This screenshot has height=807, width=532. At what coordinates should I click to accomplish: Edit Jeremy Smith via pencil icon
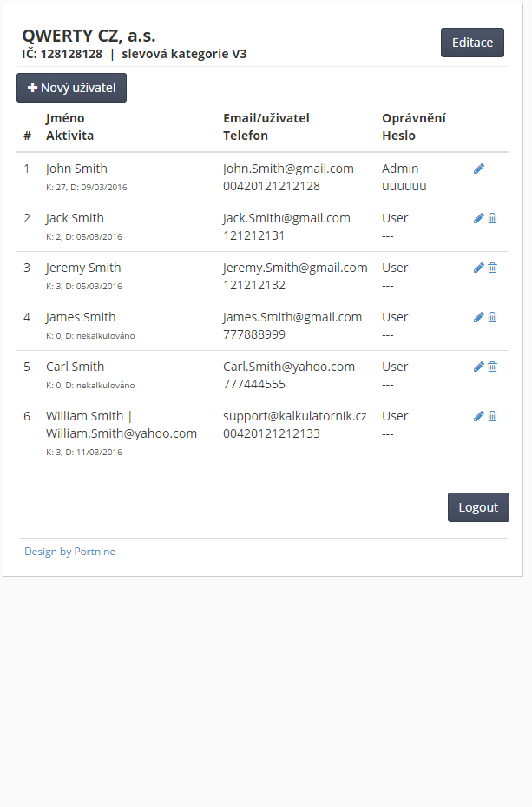tap(478, 268)
